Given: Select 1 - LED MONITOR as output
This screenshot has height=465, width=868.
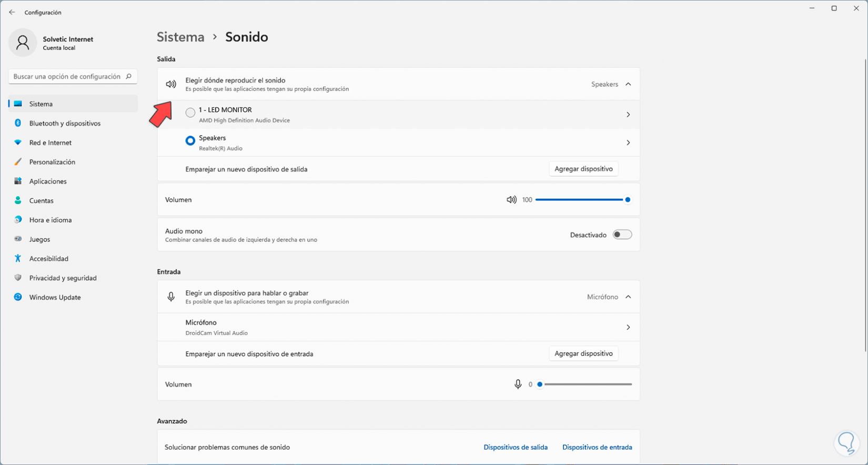Looking at the screenshot, I should [190, 113].
